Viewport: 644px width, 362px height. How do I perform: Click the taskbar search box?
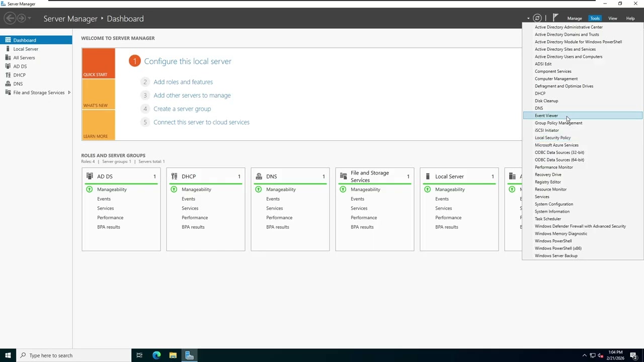click(x=73, y=355)
